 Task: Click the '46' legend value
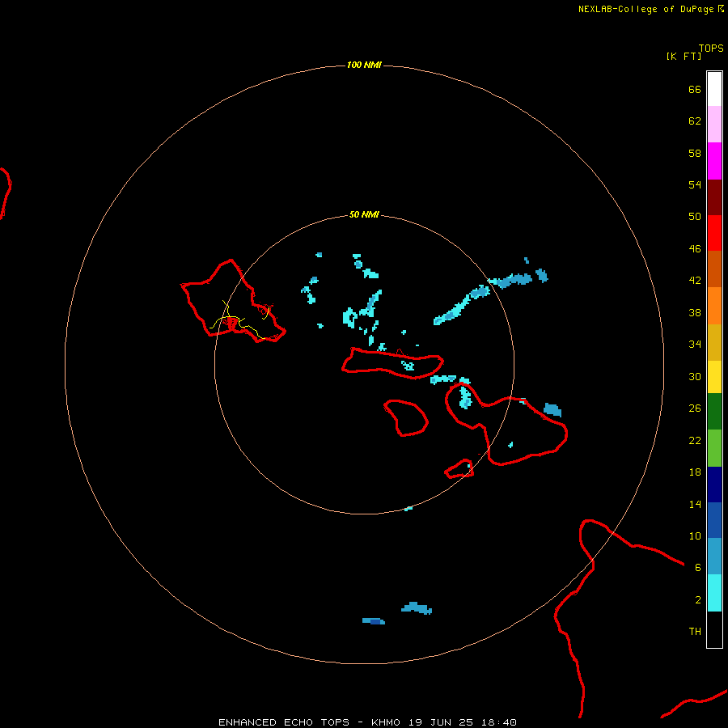click(x=695, y=248)
